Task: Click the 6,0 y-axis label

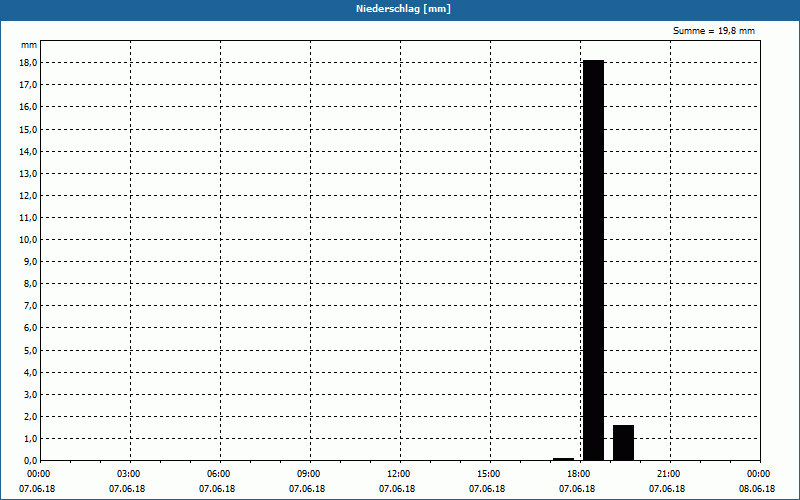Action: point(31,328)
